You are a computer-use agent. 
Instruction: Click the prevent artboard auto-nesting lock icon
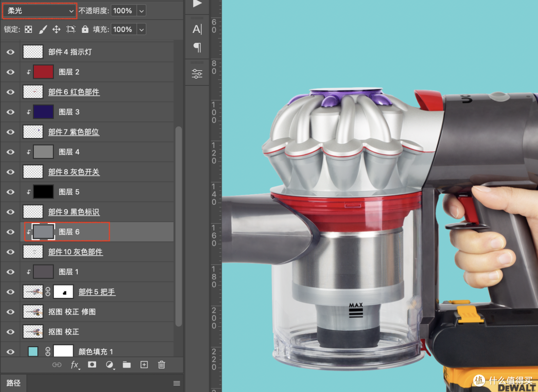pyautogui.click(x=71, y=29)
